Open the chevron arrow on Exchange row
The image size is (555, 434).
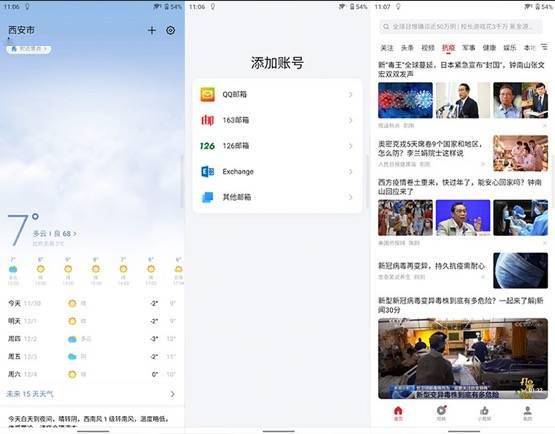tap(350, 172)
